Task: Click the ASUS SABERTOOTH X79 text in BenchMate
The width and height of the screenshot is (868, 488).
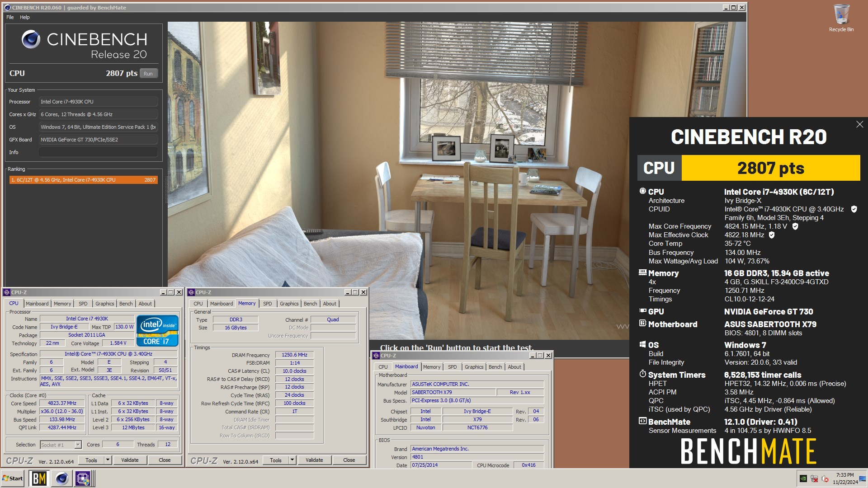Action: 770,324
